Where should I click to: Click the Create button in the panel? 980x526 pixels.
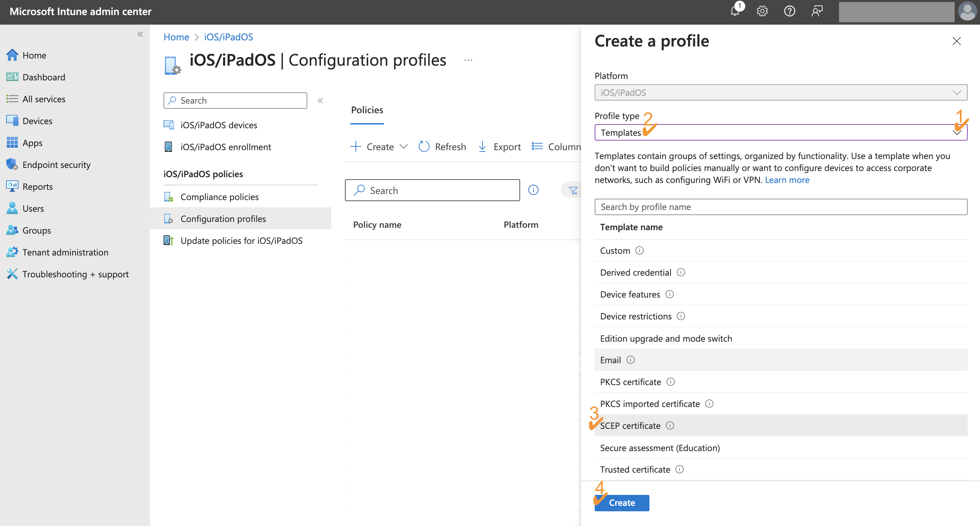[x=621, y=502]
